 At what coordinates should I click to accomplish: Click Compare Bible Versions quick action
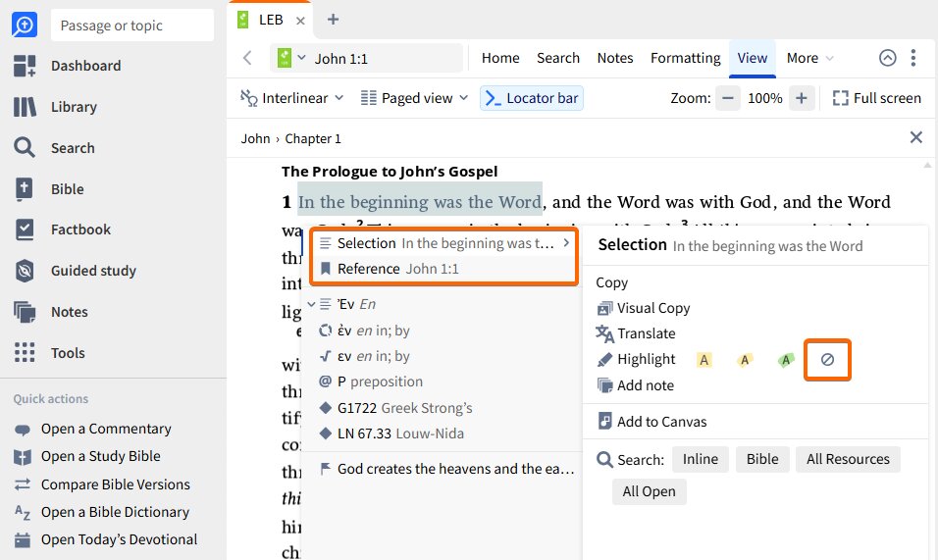pyautogui.click(x=102, y=484)
